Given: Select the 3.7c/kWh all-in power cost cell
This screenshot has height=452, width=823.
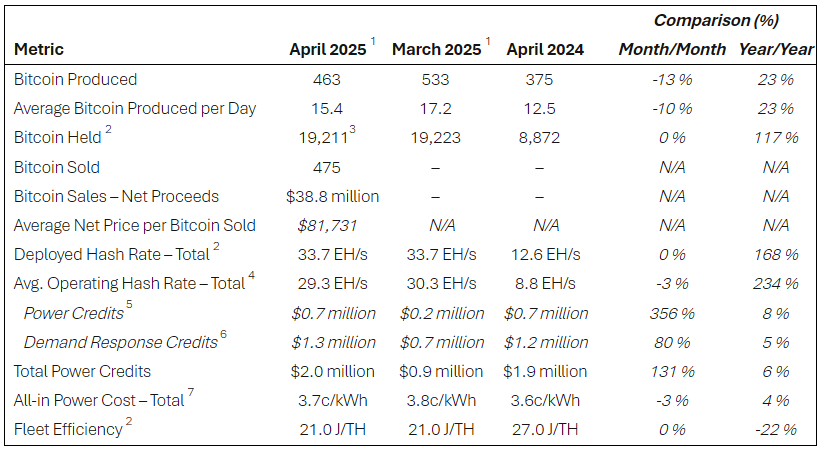Looking at the screenshot, I should click(x=334, y=400).
